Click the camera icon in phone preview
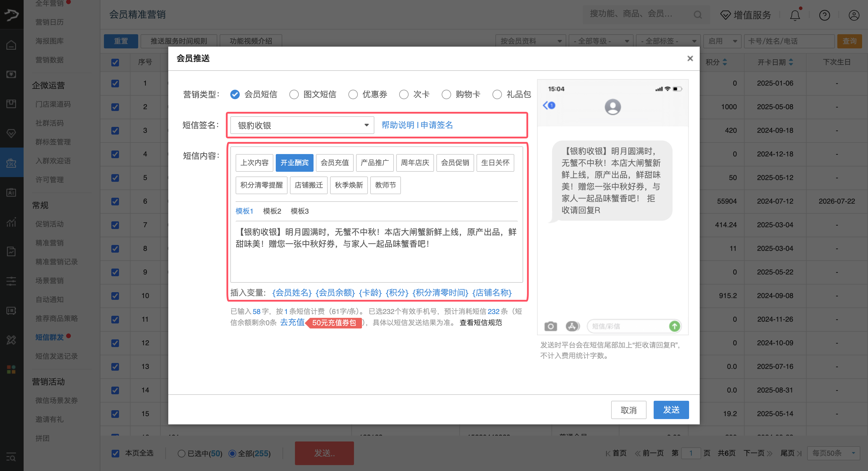 click(x=551, y=326)
